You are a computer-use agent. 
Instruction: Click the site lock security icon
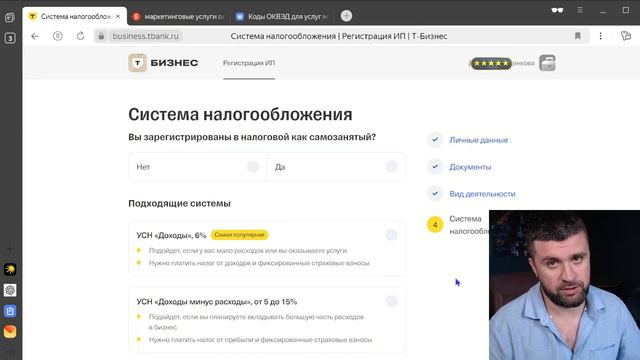click(101, 36)
